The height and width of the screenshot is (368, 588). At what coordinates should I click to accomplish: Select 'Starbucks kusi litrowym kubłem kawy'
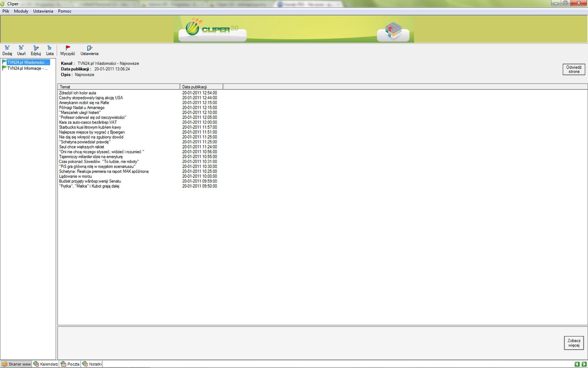(x=90, y=127)
